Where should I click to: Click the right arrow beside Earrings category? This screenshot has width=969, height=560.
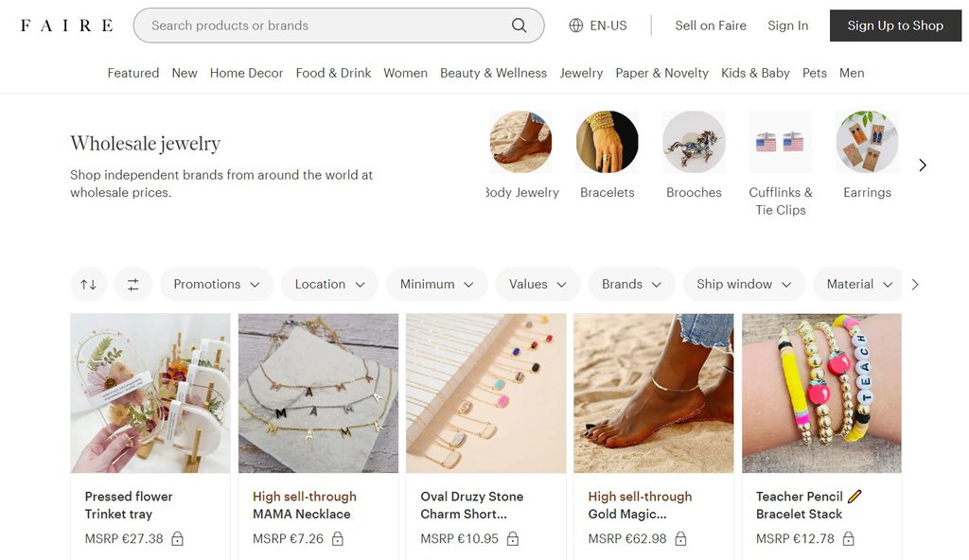(923, 165)
